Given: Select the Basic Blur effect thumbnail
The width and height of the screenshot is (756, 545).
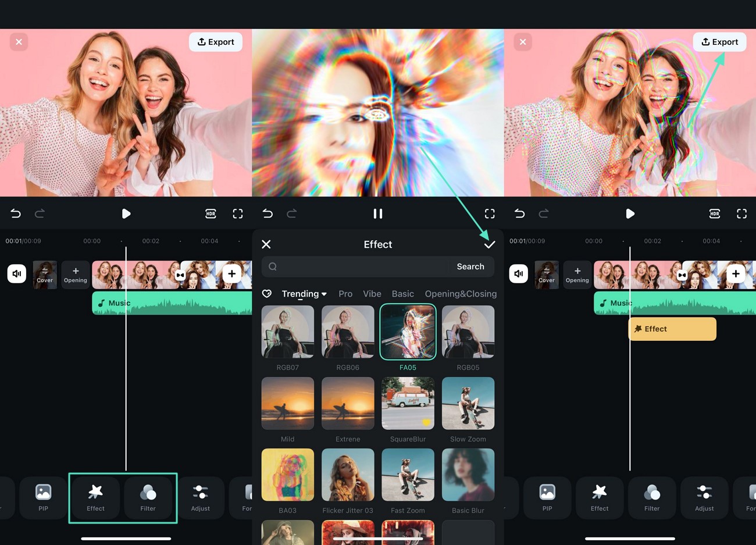Looking at the screenshot, I should 468,475.
